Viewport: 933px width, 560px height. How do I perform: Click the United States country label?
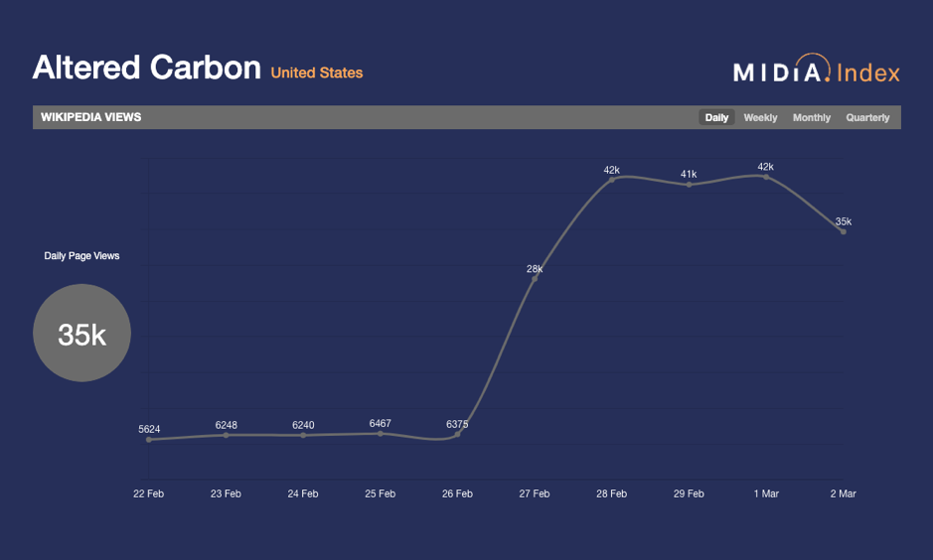pyautogui.click(x=317, y=72)
